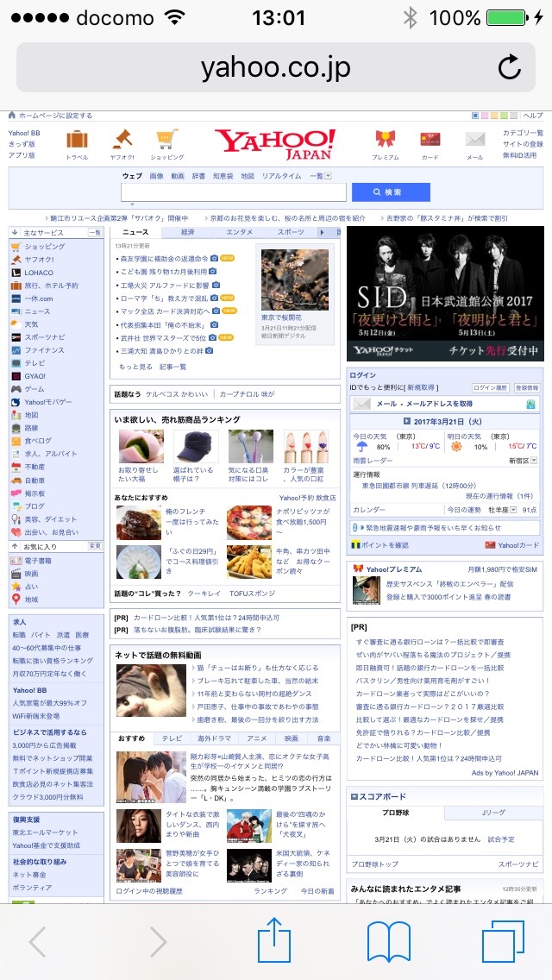Switch to the 経済 news tab

pyautogui.click(x=187, y=232)
